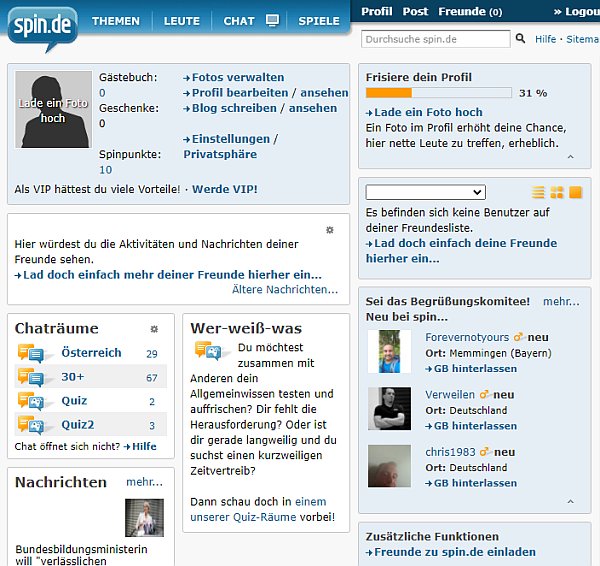Switch friends list to list view
Viewport: 600px width, 566px height.
539,192
